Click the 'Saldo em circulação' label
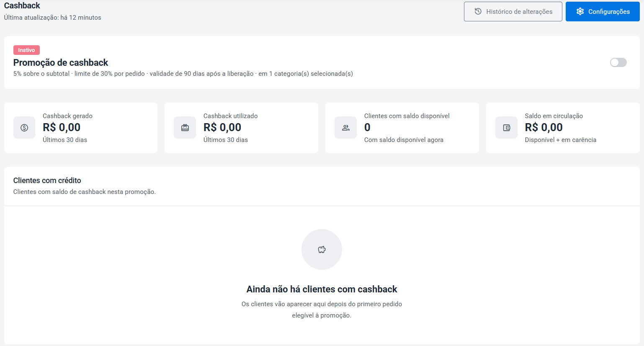This screenshot has width=644, height=346. (x=554, y=116)
